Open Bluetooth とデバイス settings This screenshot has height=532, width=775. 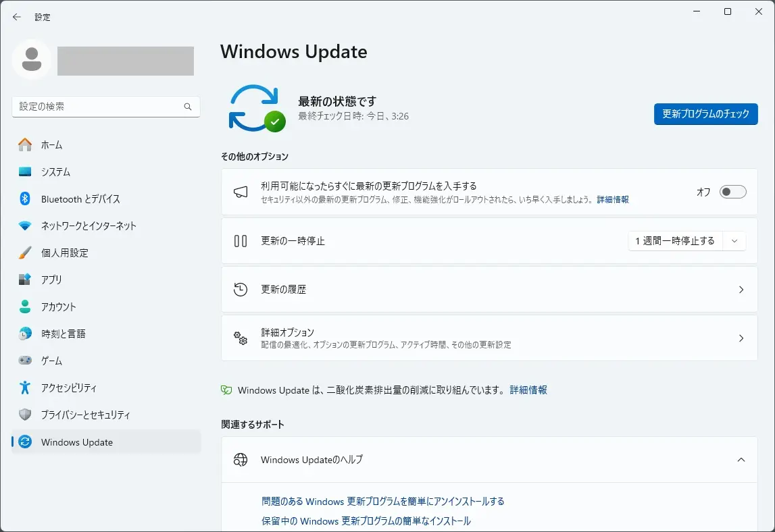pyautogui.click(x=106, y=198)
